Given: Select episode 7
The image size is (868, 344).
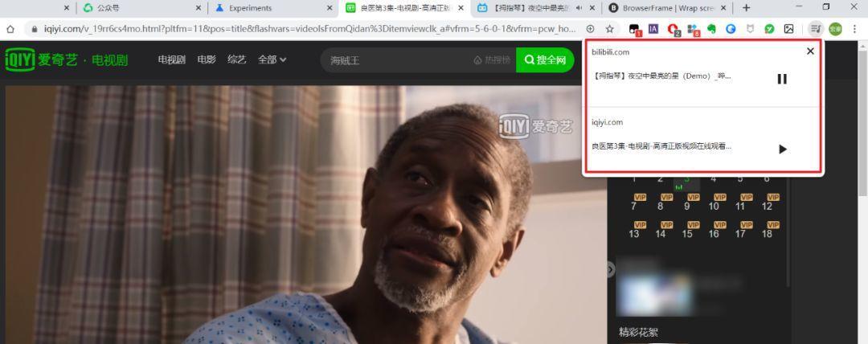Looking at the screenshot, I should 634,207.
